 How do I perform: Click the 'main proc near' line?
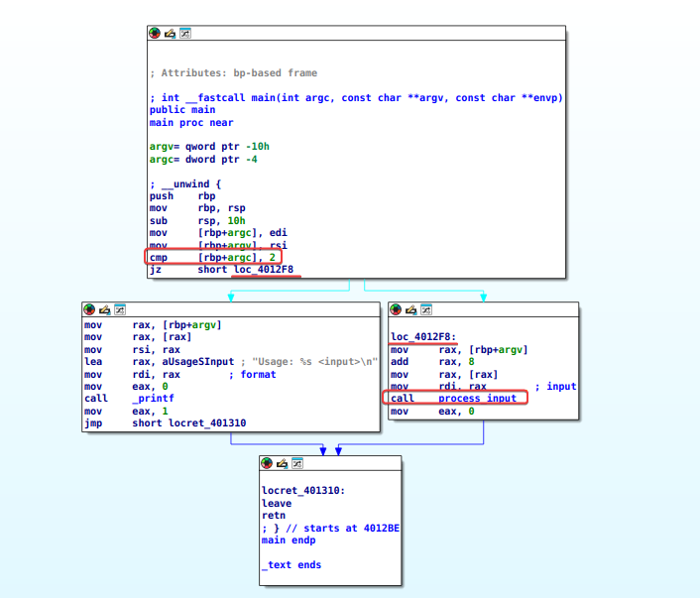pos(191,123)
